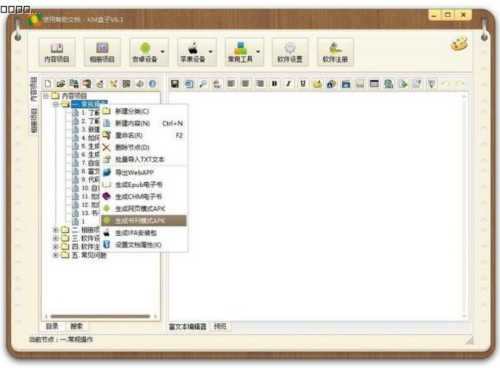Screen dimensions: 500x368
Task: Collapse the 内容项目 root tree node
Action: (46, 96)
